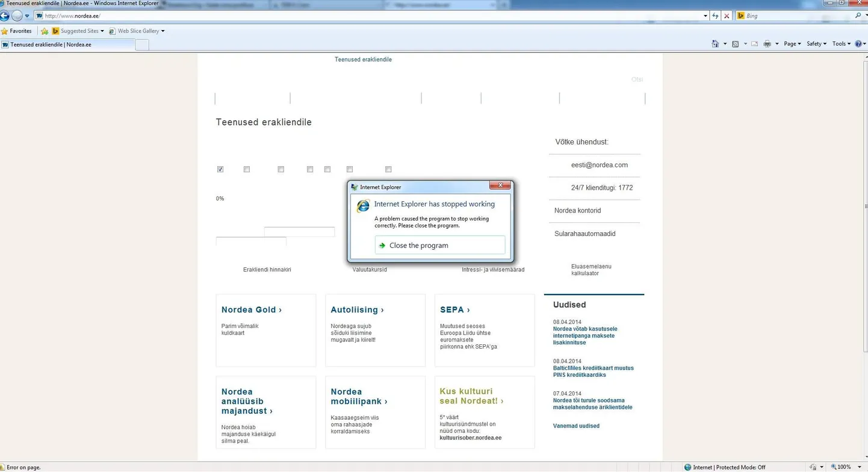The height and width of the screenshot is (472, 868).
Task: Open BalticMiles krediitkaart news item
Action: [594, 371]
